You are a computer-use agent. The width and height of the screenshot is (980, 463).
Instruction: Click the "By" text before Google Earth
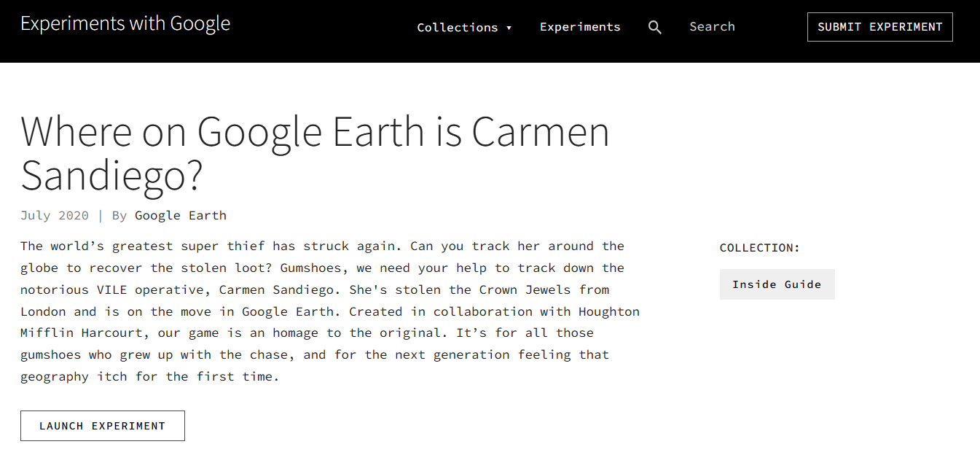pos(119,216)
